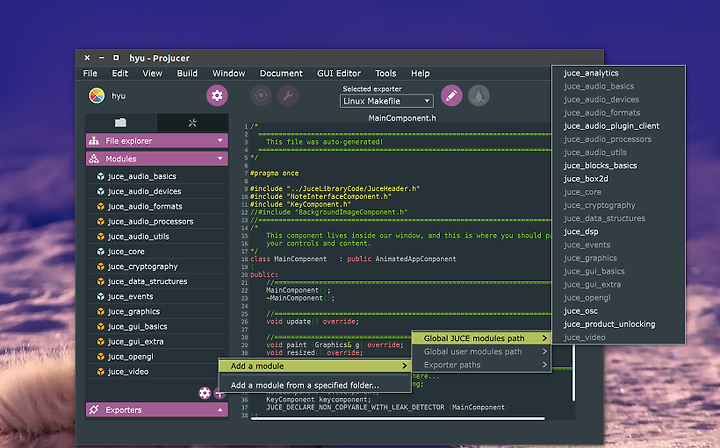The height and width of the screenshot is (448, 720).
Task: Click juce_opengl module cube icon
Action: tap(101, 357)
